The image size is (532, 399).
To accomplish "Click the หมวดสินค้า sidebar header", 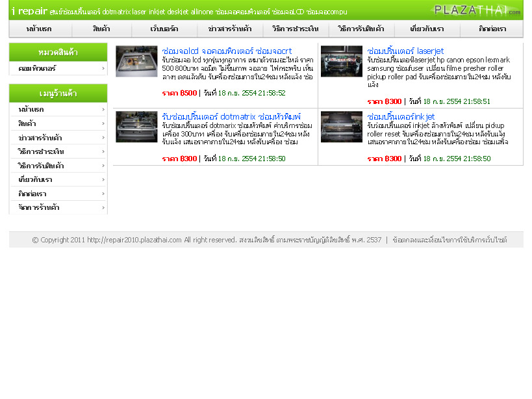I will coord(58,52).
